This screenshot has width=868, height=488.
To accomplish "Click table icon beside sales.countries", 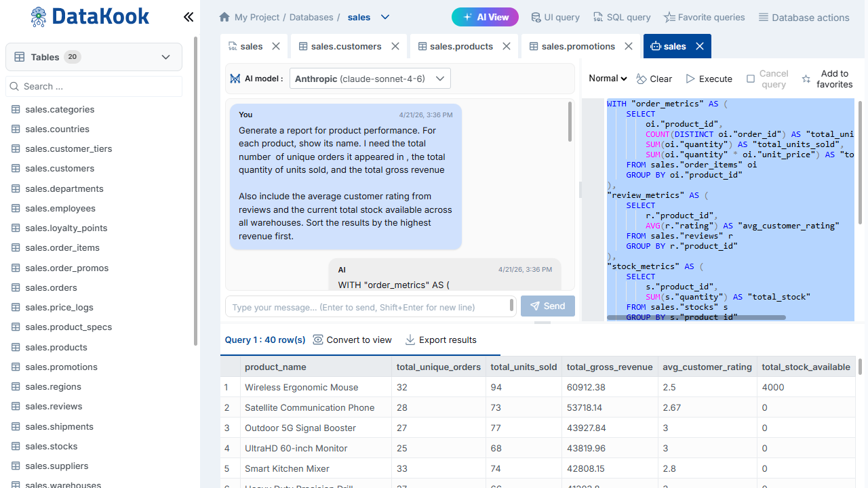I will (16, 129).
